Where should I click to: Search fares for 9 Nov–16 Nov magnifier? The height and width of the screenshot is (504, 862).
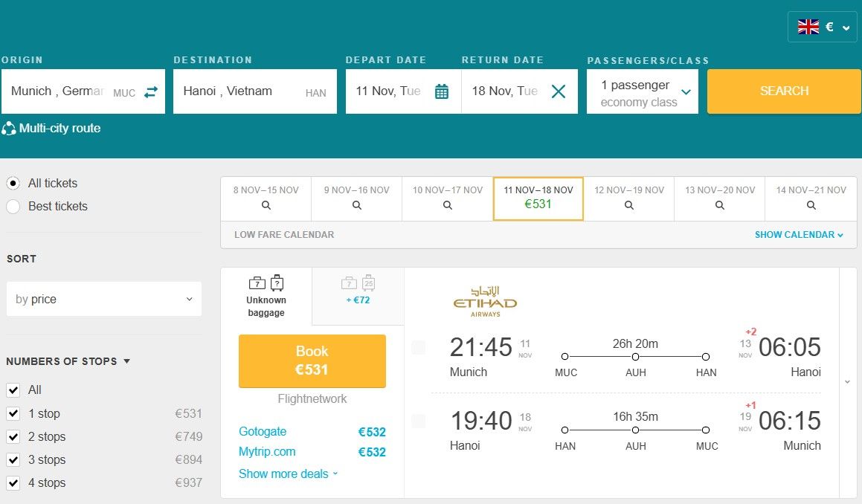click(357, 205)
